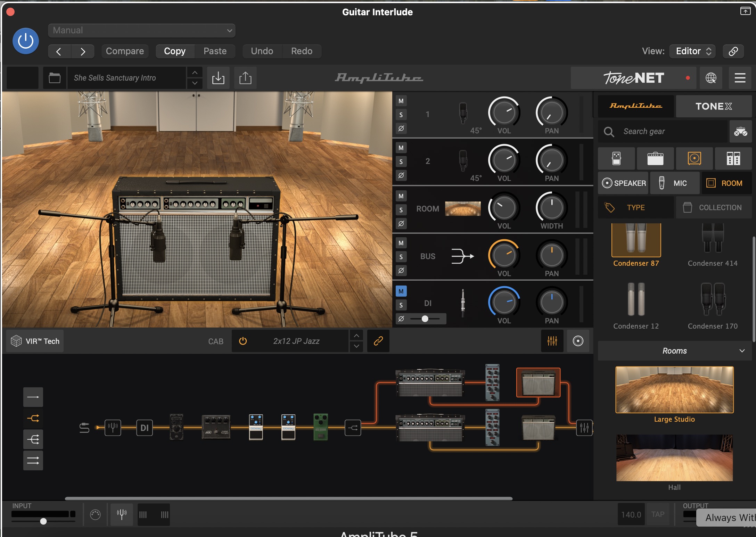This screenshot has height=537, width=756.
Task: Open the Manual preset dropdown
Action: (x=141, y=30)
